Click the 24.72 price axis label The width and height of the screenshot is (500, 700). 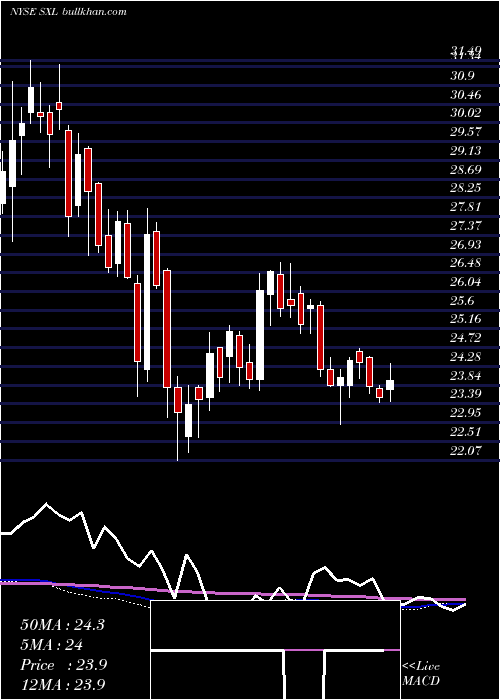tap(466, 338)
